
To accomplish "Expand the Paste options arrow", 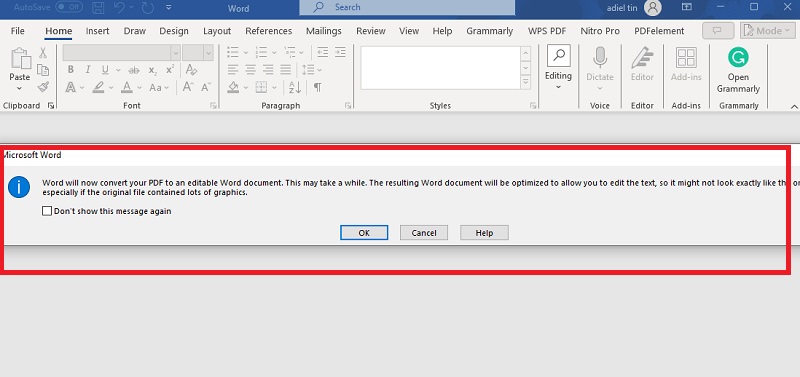I will click(19, 88).
